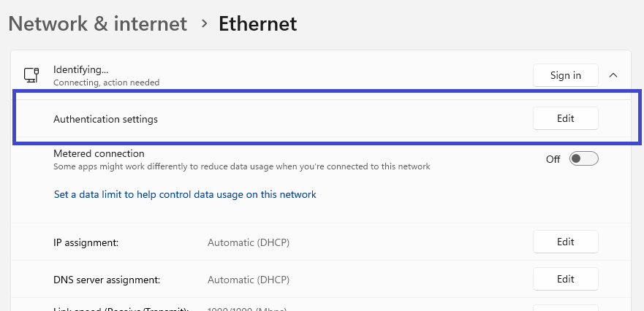
Task: Click the Metered connection description text
Action: click(241, 166)
